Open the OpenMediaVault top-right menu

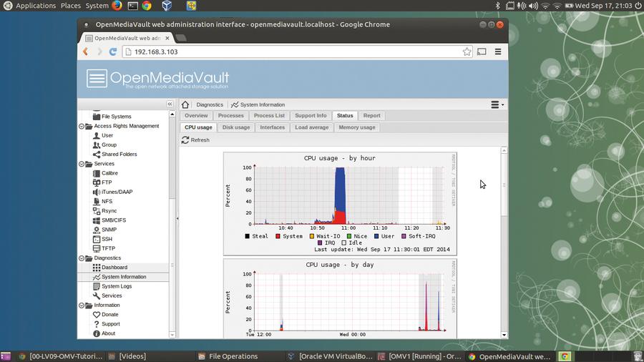click(497, 104)
